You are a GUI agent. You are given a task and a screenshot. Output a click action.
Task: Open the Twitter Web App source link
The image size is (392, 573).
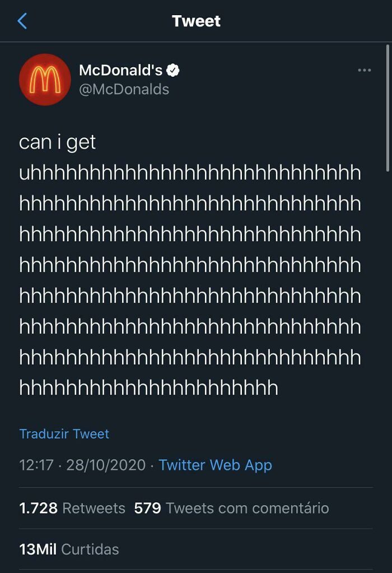[x=215, y=465]
